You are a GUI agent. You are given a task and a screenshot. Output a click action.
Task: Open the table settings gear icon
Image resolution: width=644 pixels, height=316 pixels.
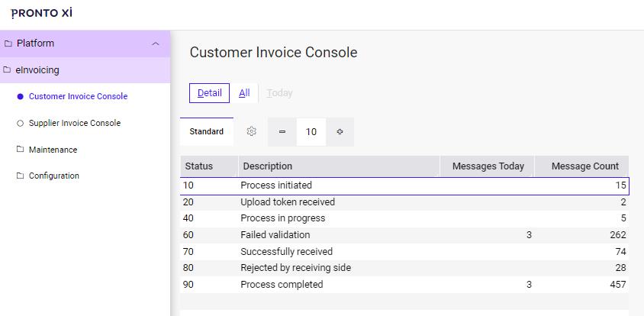252,131
